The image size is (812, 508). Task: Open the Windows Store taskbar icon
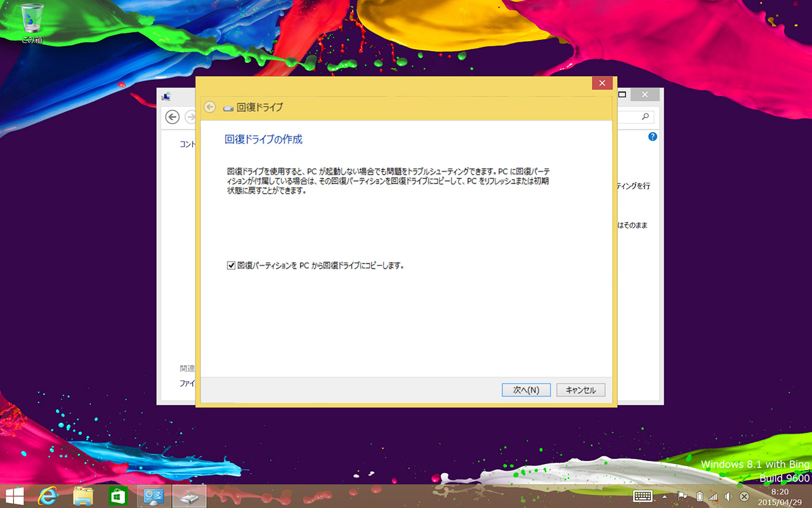coord(118,496)
